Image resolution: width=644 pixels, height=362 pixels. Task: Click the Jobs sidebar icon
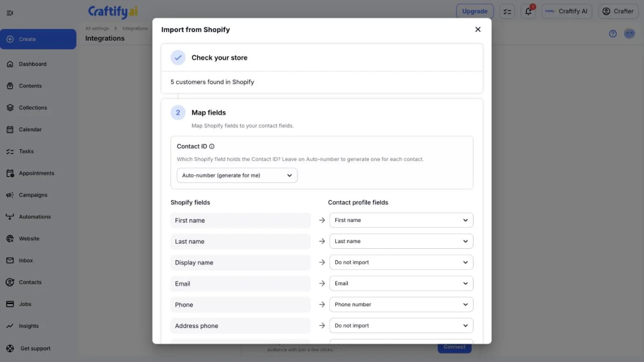click(x=10, y=304)
